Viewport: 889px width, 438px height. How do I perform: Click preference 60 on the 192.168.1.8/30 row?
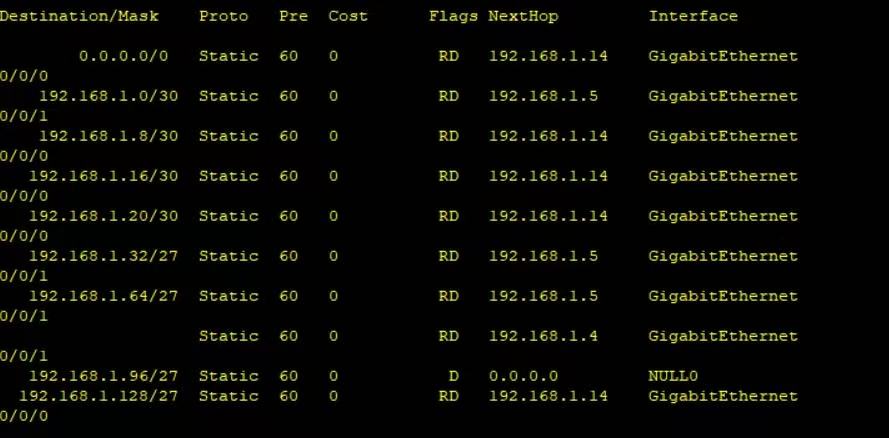tap(288, 136)
